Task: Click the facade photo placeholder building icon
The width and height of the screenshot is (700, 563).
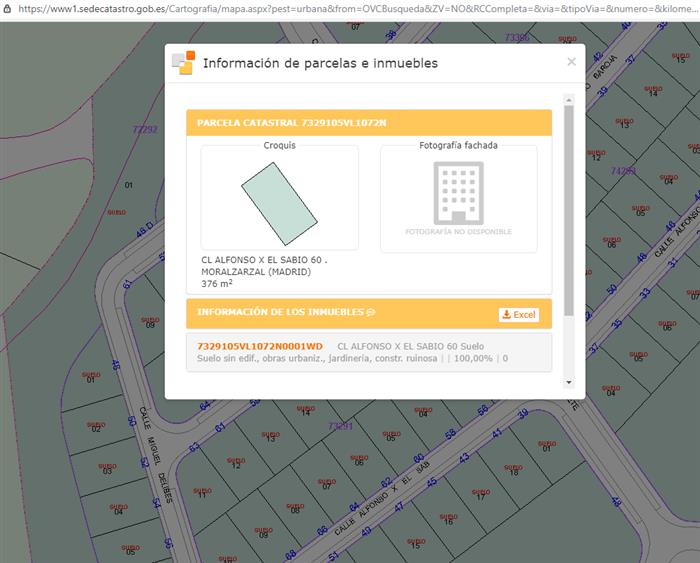Action: click(458, 193)
